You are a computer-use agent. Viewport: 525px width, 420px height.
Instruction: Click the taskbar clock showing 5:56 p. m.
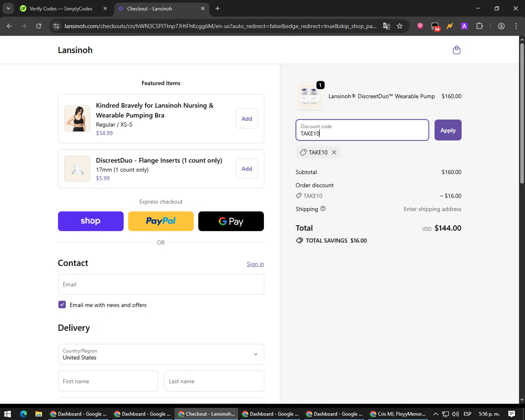489,414
